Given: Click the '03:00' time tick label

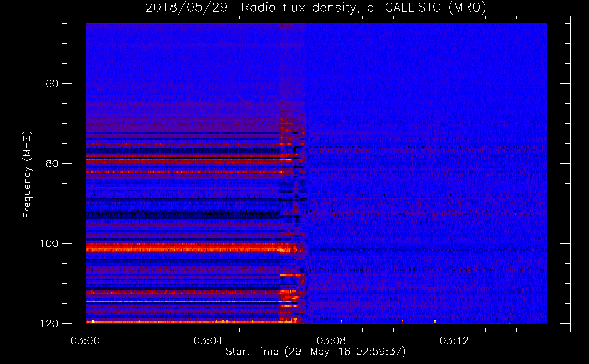Looking at the screenshot, I should (x=85, y=341).
